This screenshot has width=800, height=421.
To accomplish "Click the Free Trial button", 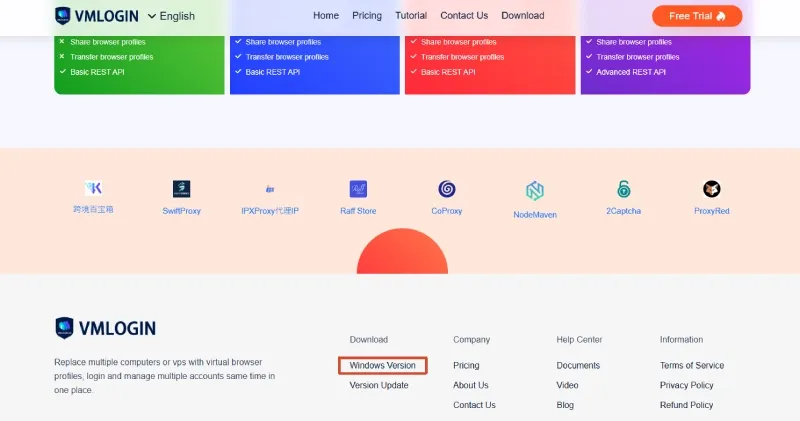I will tap(697, 16).
